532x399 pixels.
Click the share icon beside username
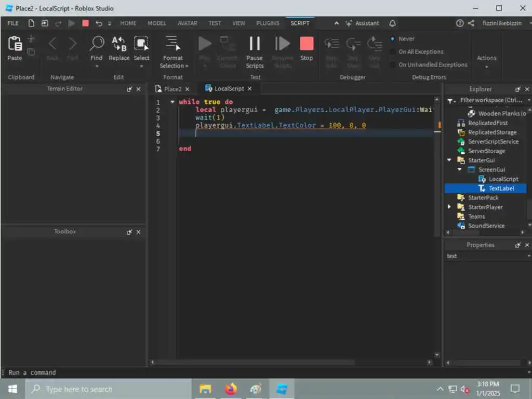pos(471,23)
